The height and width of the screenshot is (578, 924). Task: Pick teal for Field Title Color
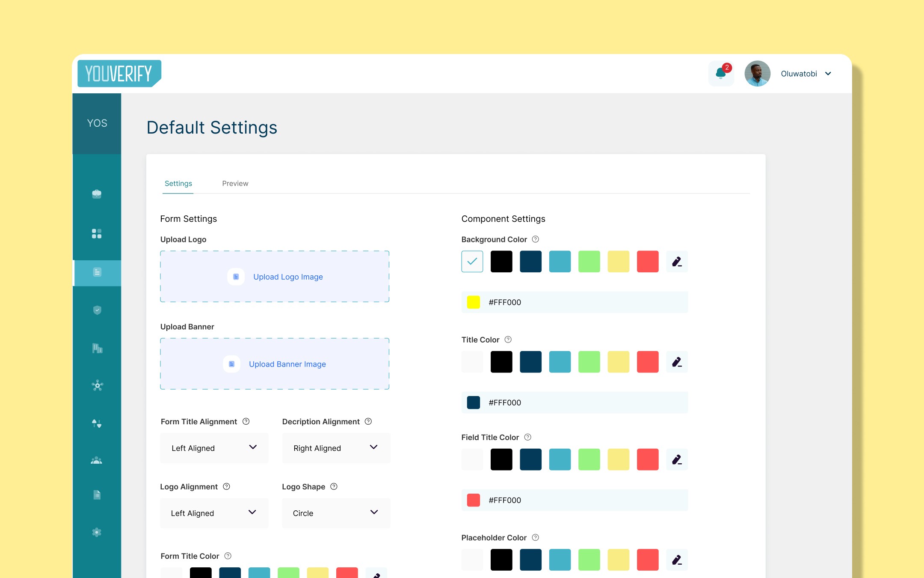pyautogui.click(x=560, y=459)
